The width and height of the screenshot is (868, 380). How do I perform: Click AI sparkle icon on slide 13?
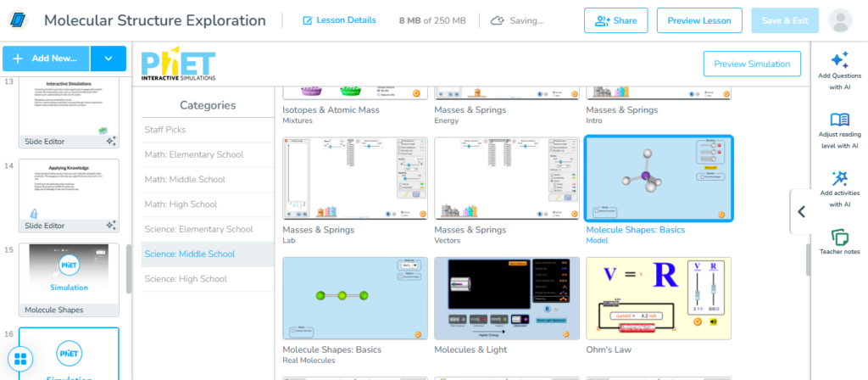click(111, 142)
